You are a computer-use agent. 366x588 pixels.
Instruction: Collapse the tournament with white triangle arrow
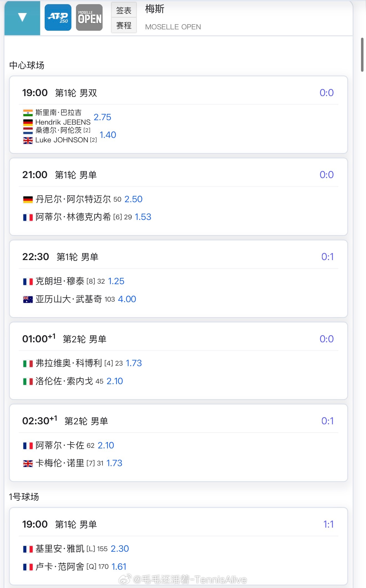(x=22, y=17)
